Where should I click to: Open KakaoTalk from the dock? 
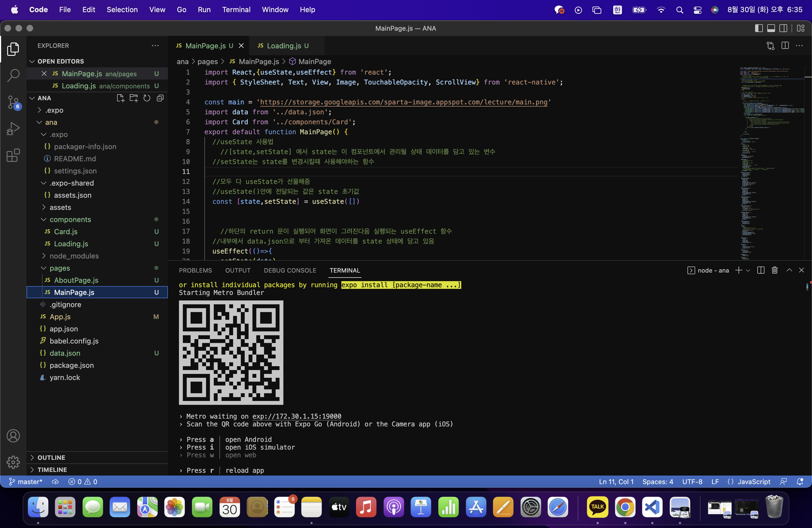pos(597,507)
